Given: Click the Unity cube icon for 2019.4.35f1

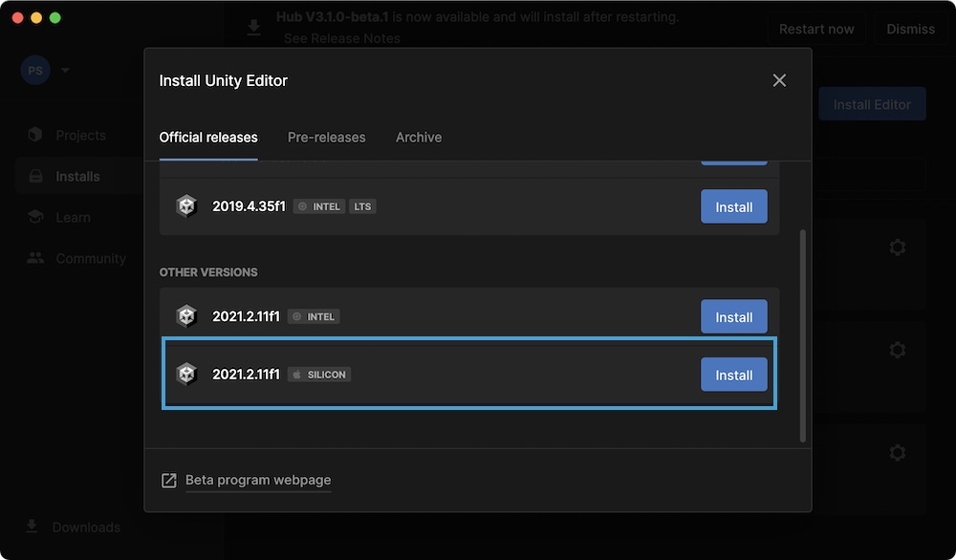Looking at the screenshot, I should (x=186, y=206).
